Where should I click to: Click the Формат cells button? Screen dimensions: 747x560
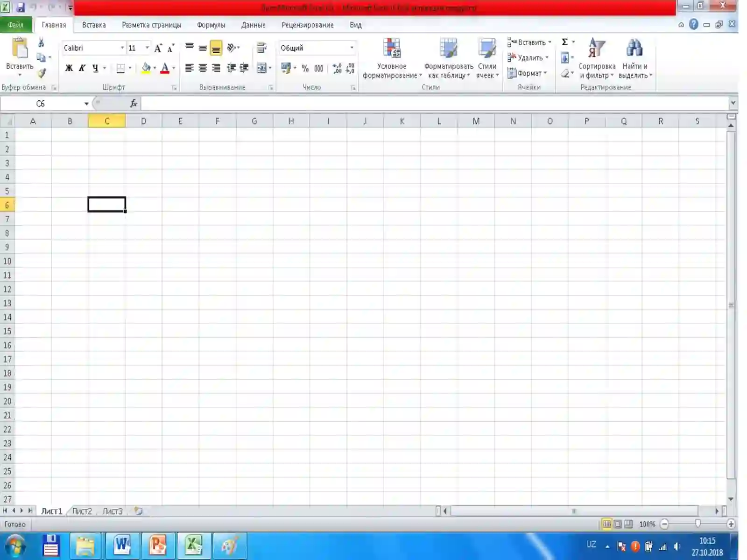pos(527,73)
